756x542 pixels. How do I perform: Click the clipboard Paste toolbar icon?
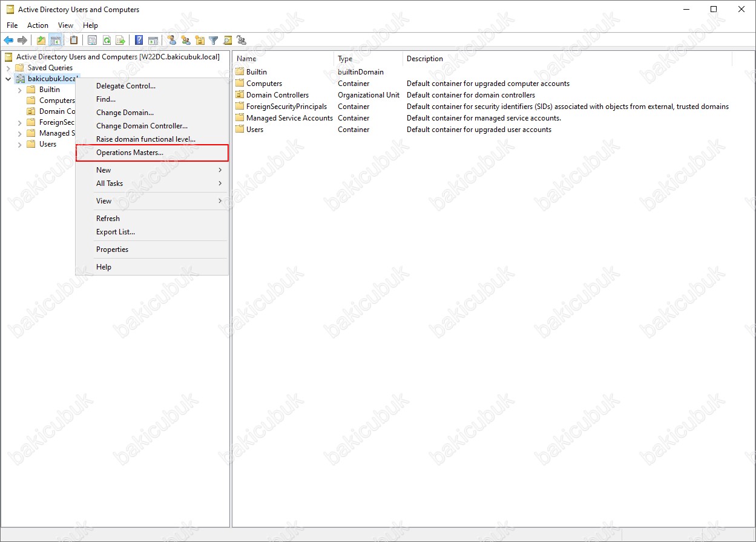click(x=74, y=41)
